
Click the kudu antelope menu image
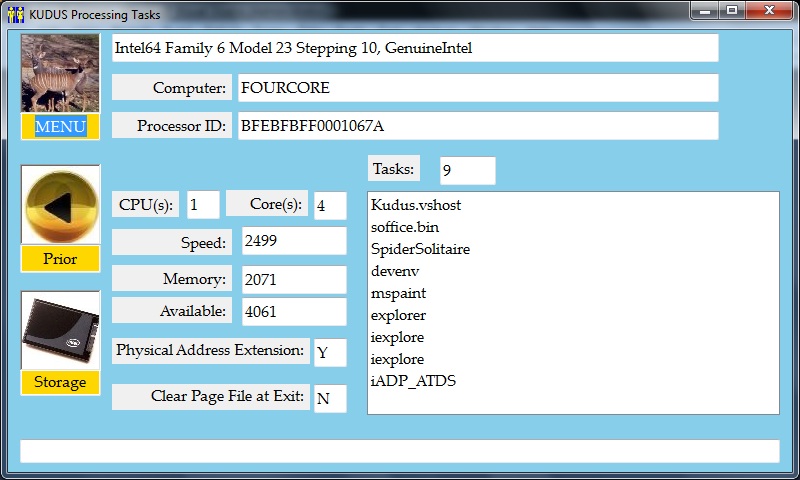click(60, 73)
